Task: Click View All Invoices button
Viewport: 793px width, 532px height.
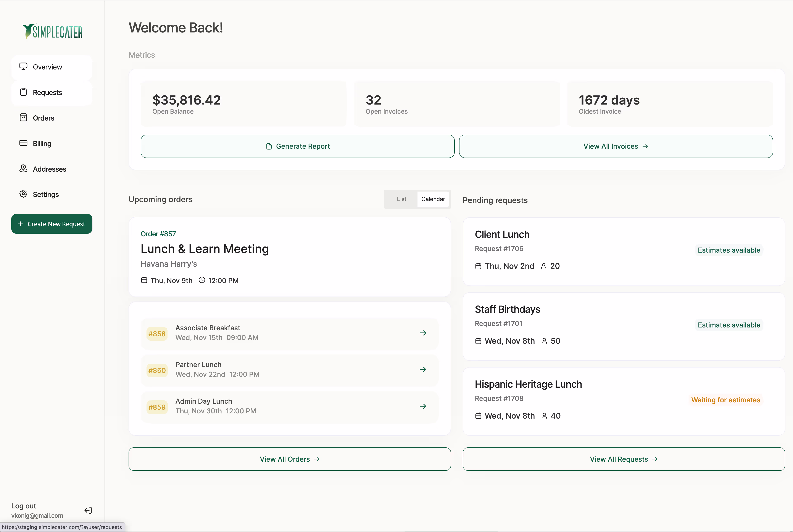Action: [x=616, y=146]
